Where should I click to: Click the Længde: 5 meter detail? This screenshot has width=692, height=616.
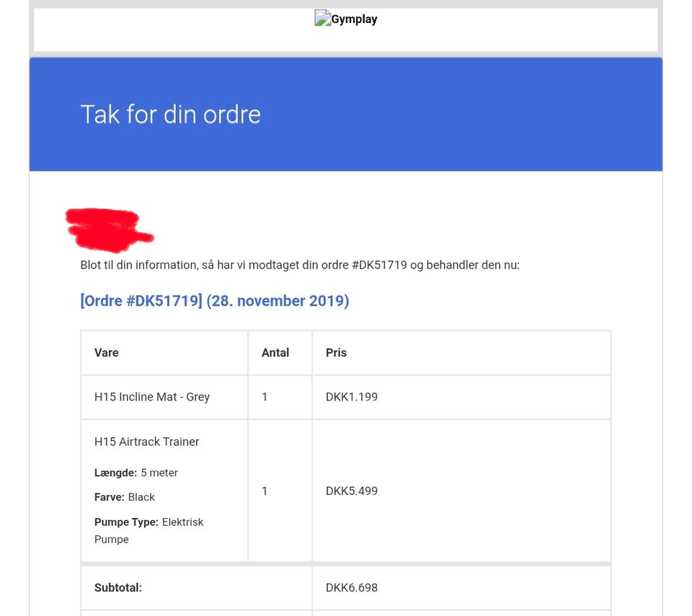[x=136, y=473]
